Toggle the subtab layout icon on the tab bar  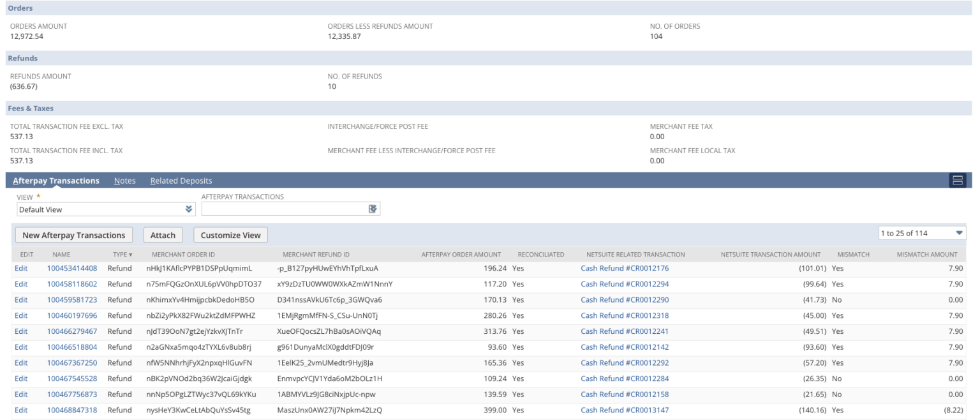tap(958, 181)
